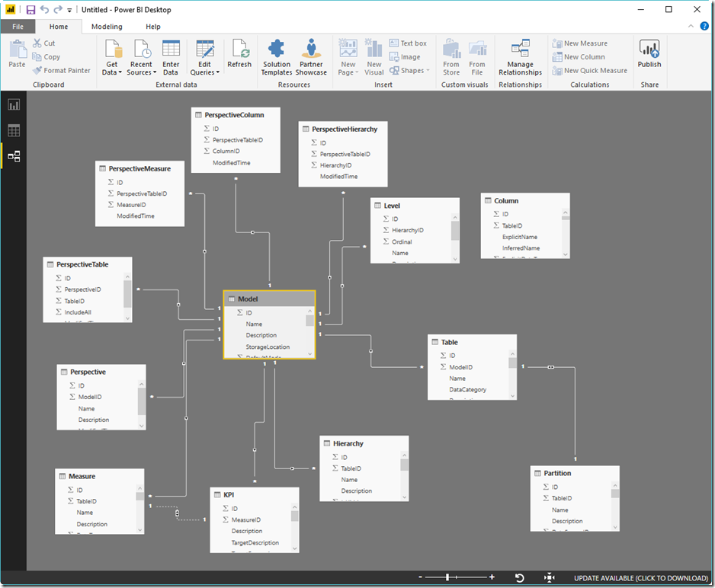Click New Quick Measure button
Image resolution: width=715 pixels, height=588 pixels.
(x=589, y=70)
